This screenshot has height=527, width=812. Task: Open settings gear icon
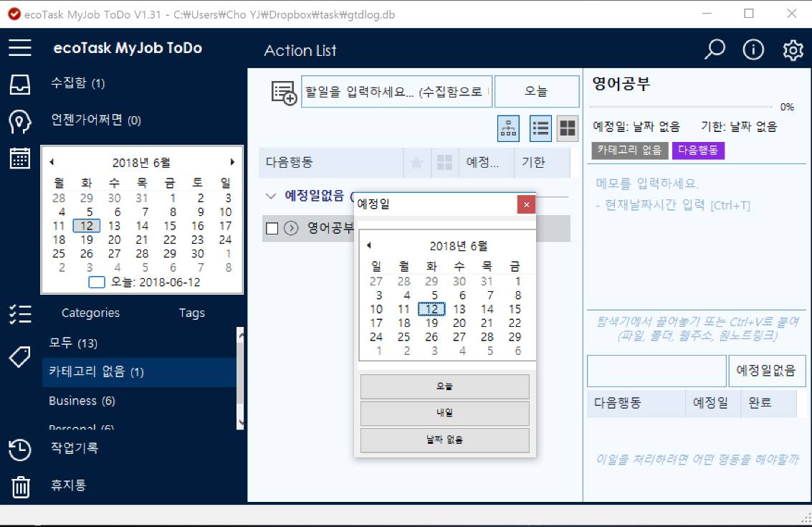[793, 50]
